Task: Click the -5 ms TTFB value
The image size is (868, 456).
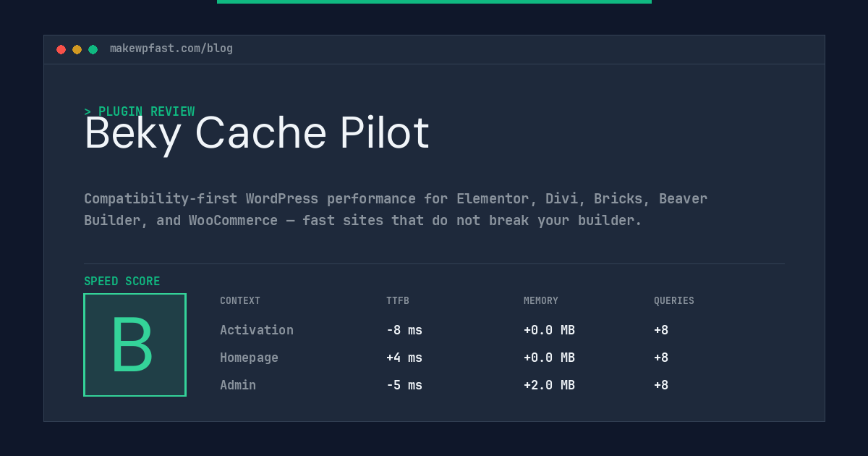Action: (404, 385)
